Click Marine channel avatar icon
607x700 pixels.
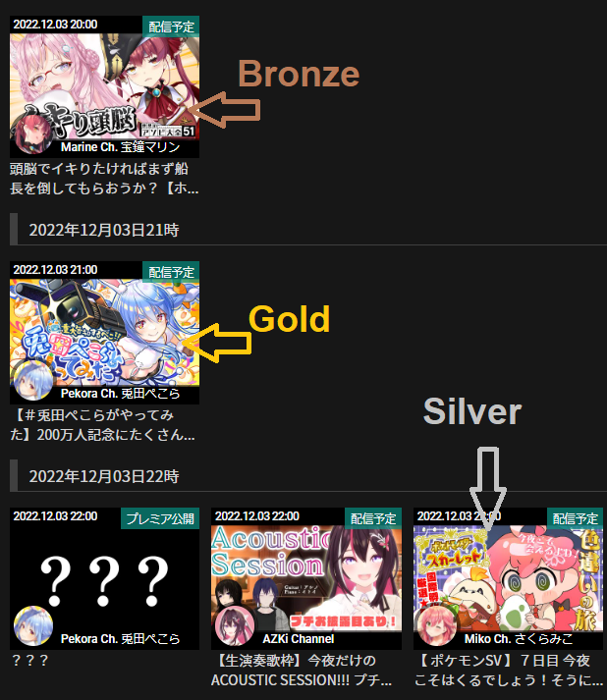point(33,133)
